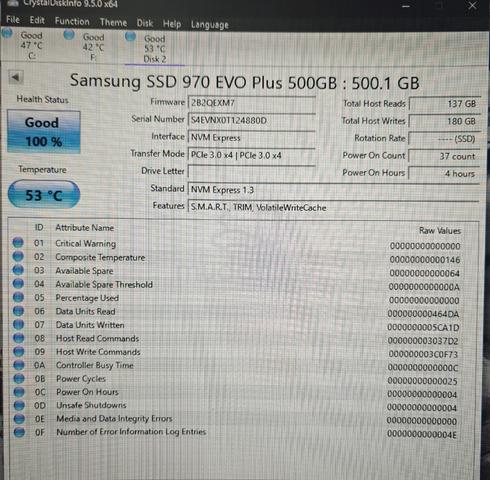The height and width of the screenshot is (480, 490).
Task: Click the Power On Count value 37 count
Action: click(x=445, y=156)
